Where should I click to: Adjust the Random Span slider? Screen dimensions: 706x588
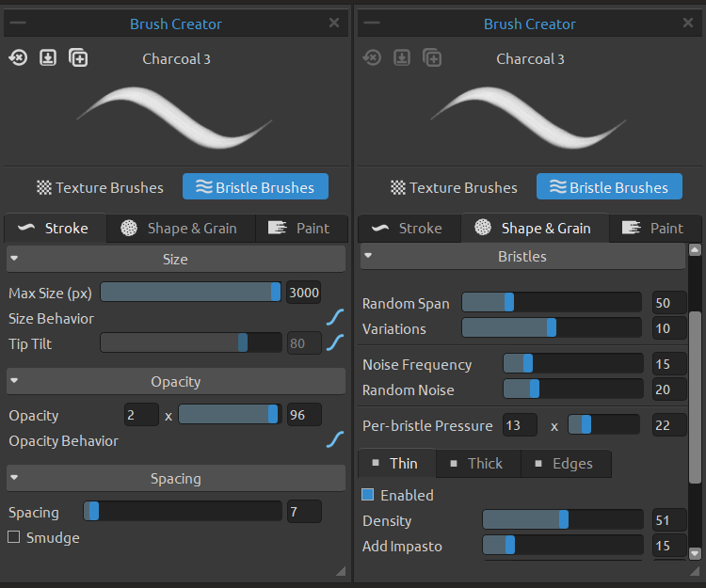[552, 302]
